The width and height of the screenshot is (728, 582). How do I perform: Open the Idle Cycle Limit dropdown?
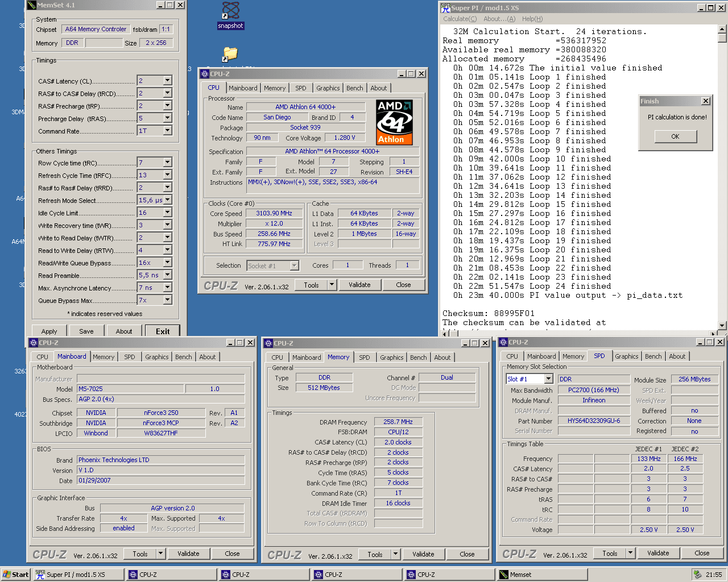(x=168, y=213)
